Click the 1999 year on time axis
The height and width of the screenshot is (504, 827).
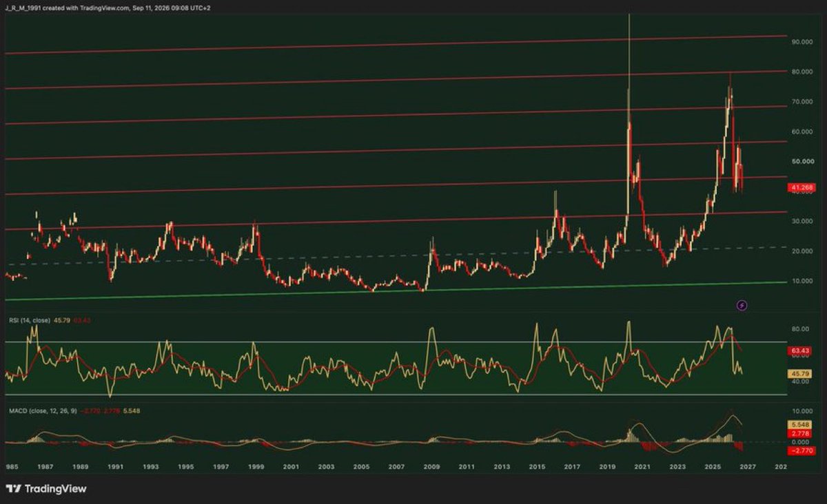click(256, 466)
